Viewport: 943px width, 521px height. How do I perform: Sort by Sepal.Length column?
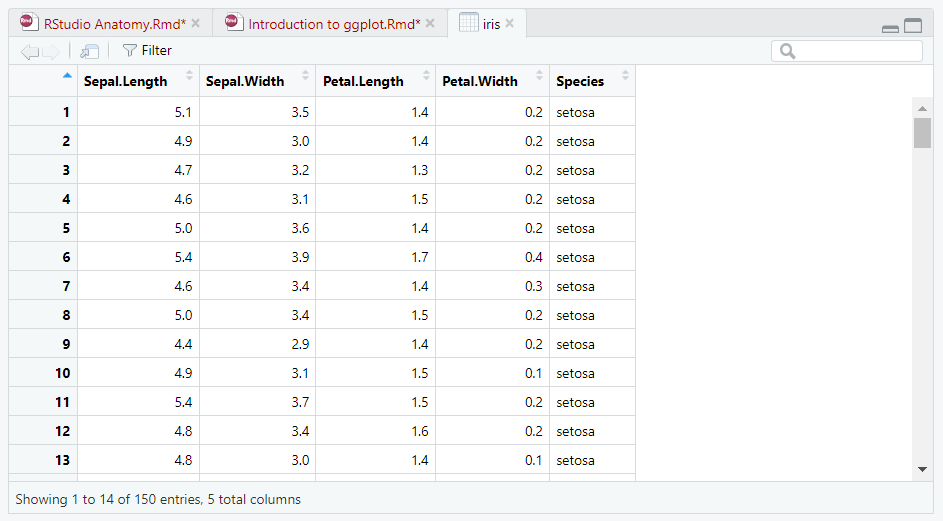[x=138, y=81]
